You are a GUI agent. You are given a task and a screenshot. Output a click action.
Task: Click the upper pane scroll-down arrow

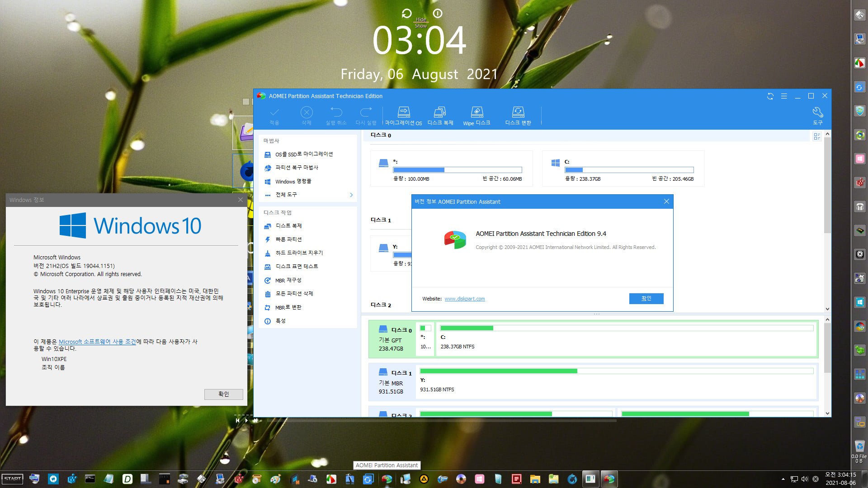tap(827, 309)
